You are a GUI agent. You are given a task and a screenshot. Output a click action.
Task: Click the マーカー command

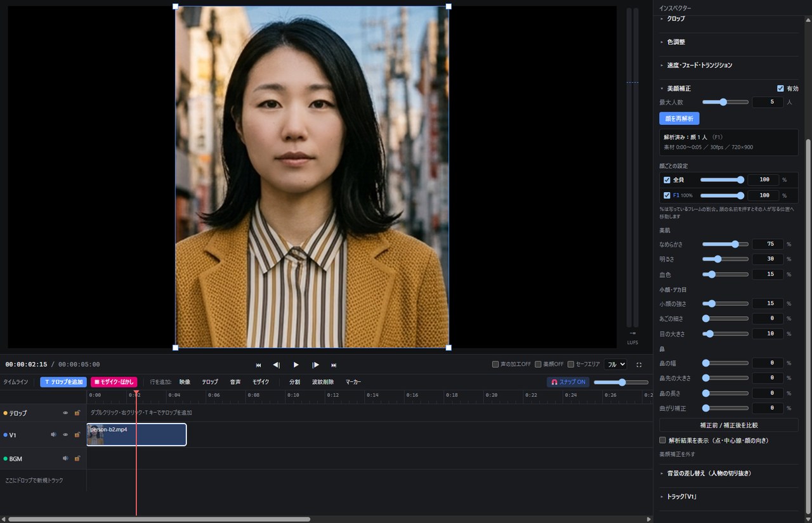[353, 382]
